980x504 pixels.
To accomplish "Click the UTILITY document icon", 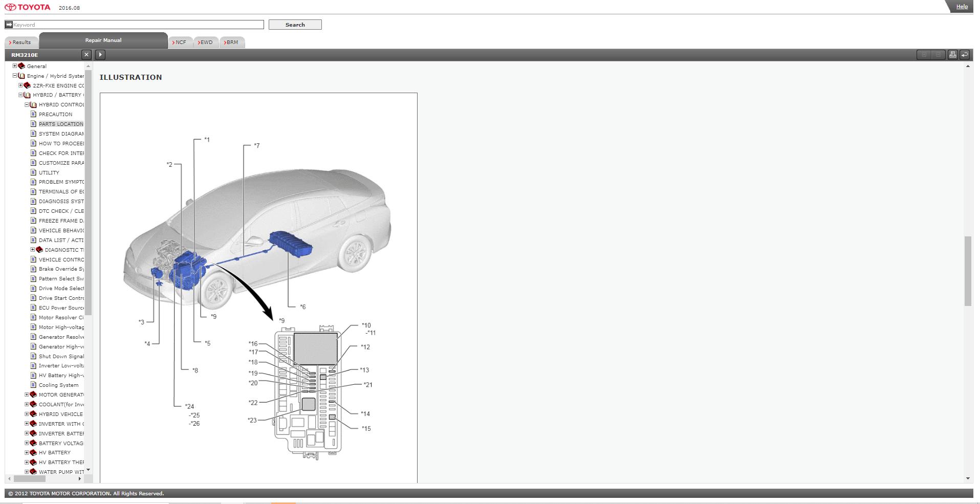I will (x=34, y=172).
